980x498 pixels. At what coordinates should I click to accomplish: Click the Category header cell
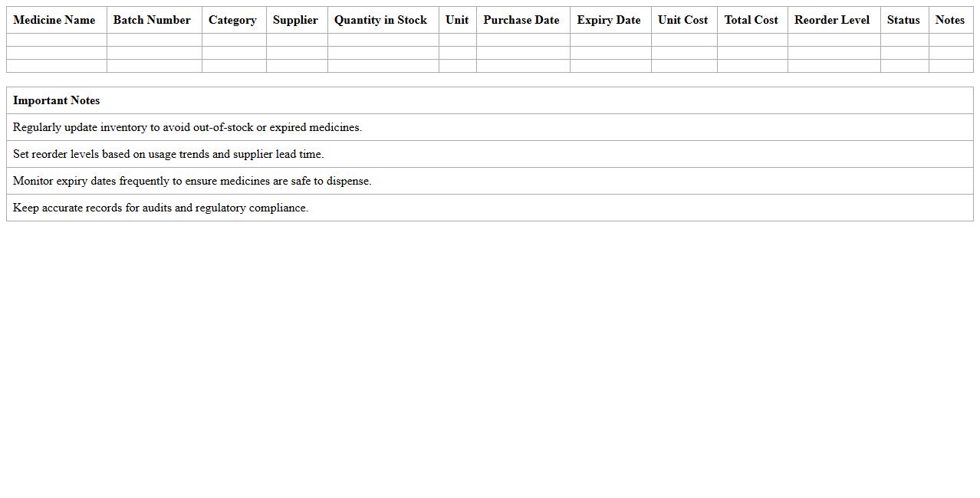(232, 20)
